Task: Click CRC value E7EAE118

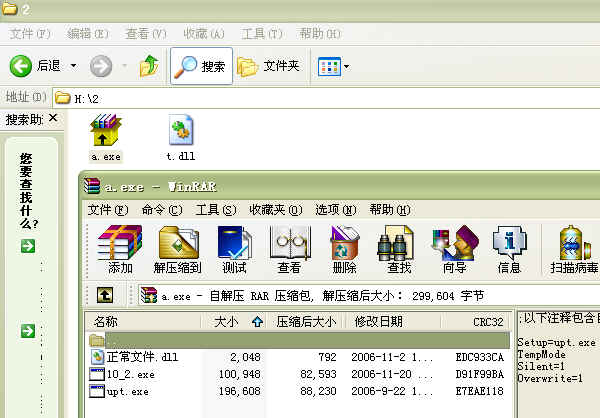Action: point(479,391)
